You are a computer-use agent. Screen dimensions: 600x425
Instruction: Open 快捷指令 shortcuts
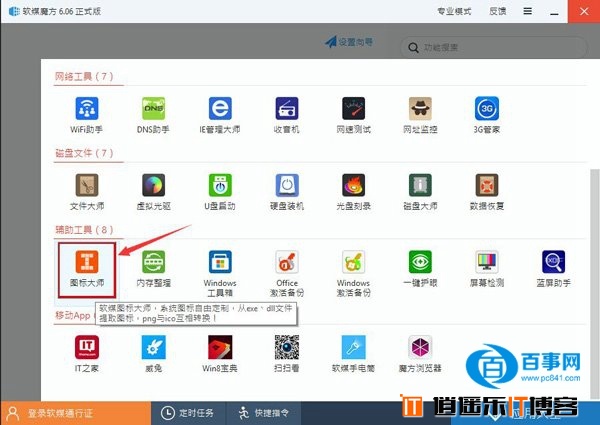pos(264,413)
